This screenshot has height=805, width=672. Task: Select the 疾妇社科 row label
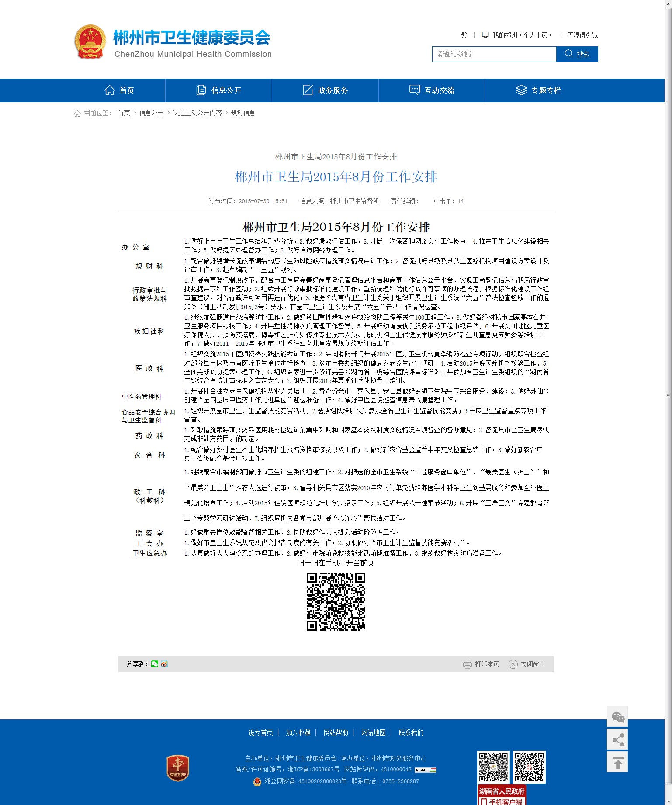149,332
